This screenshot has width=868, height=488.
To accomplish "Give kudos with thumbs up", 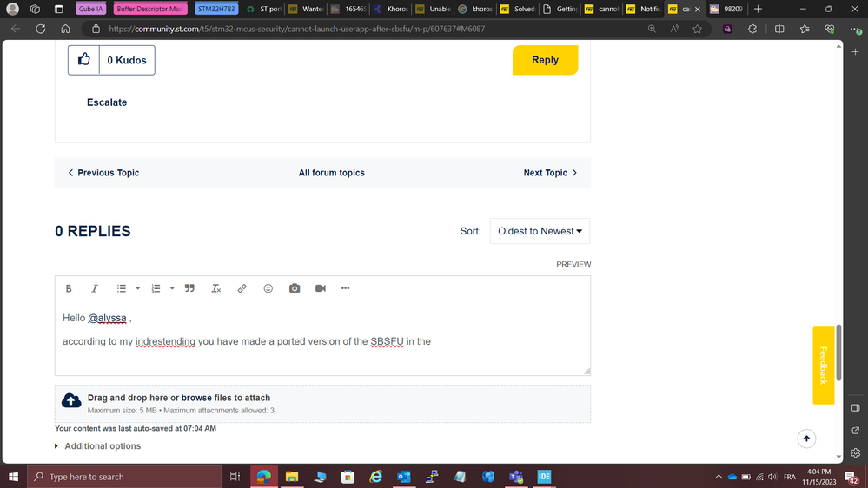I will point(83,60).
